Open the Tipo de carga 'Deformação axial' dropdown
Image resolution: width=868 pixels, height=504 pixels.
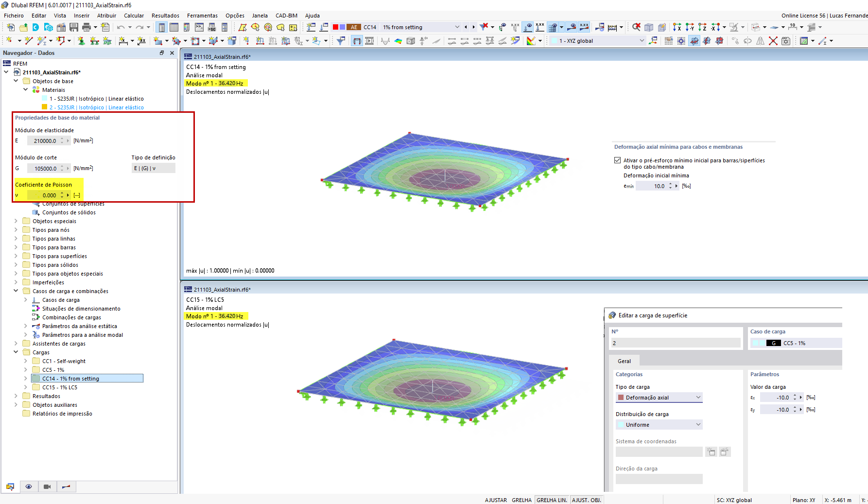(659, 398)
